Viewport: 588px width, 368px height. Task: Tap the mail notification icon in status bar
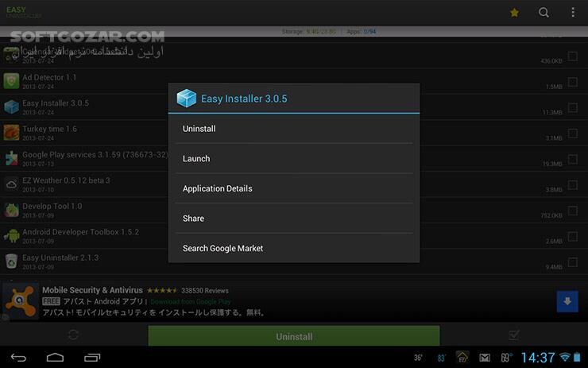tap(485, 358)
